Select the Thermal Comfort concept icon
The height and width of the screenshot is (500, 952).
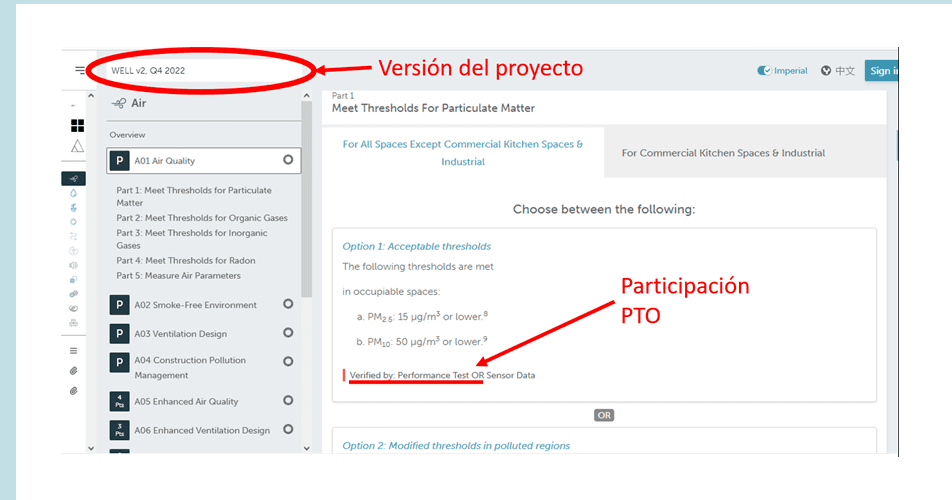click(x=73, y=251)
